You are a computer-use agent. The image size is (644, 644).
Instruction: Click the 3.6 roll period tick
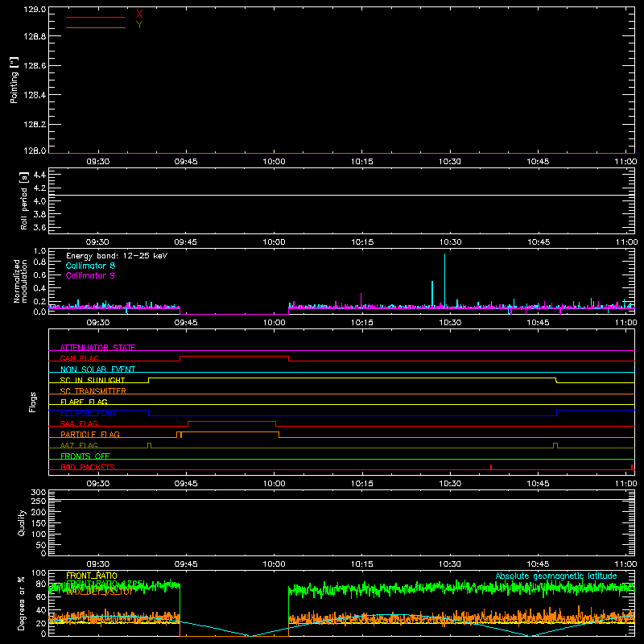39,227
